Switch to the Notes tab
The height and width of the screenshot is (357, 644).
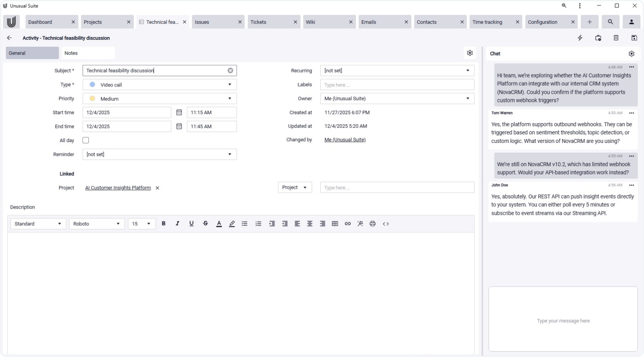[x=88, y=53]
